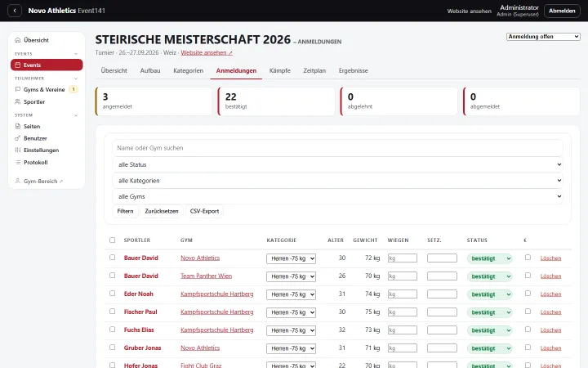Click the Gyms & Vereine notification badge
Viewport: 588px width, 368px height.
(x=73, y=89)
